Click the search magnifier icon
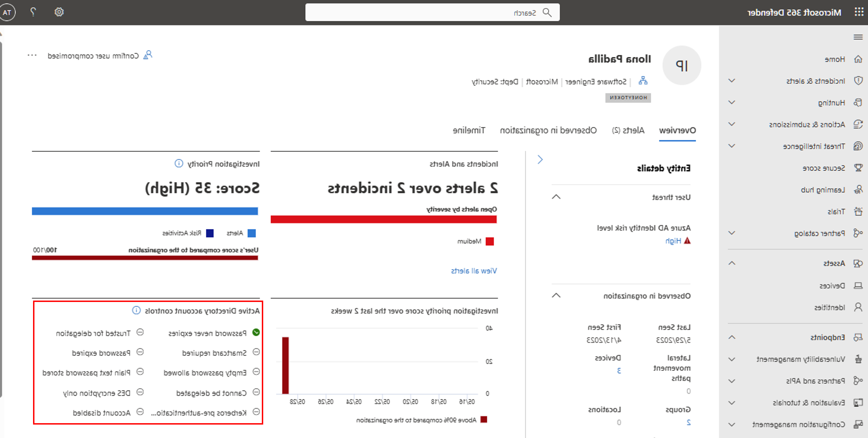Screen dimensions: 868x438 547,12
